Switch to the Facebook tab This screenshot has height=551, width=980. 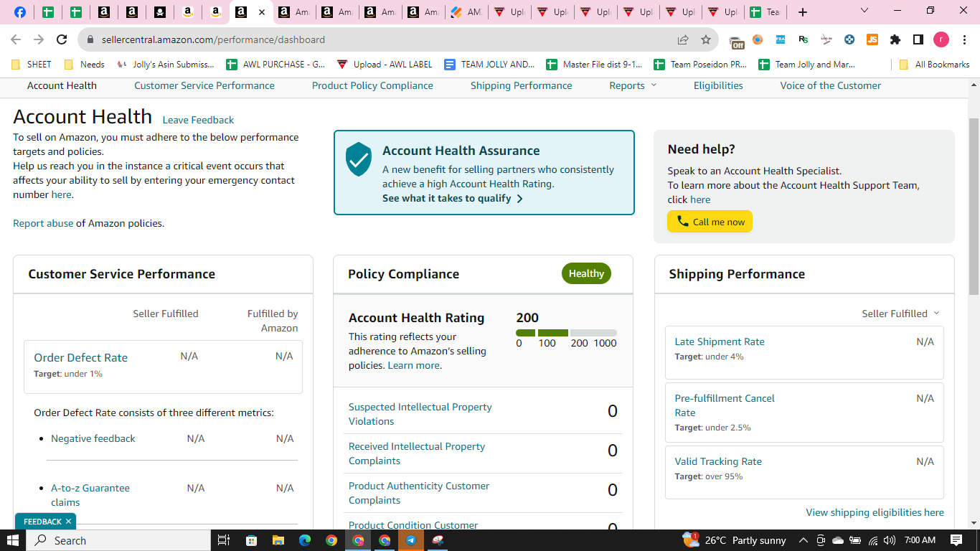(x=20, y=12)
